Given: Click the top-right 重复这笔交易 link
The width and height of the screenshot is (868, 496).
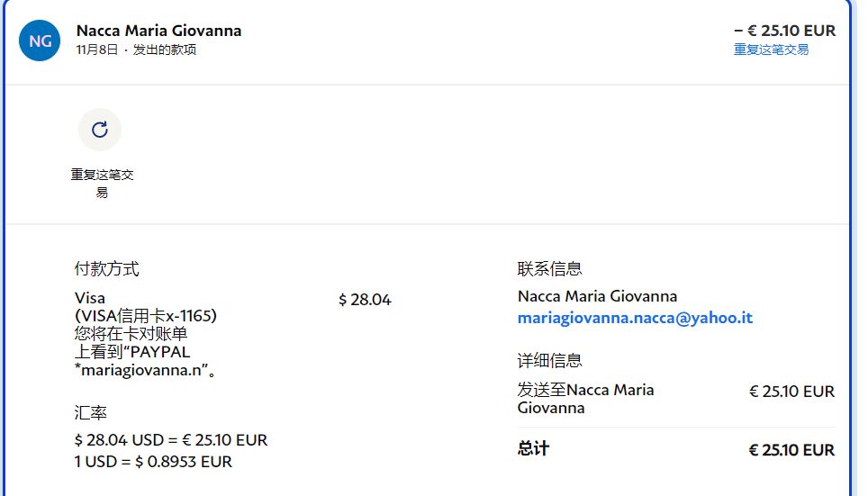Looking at the screenshot, I should pos(771,50).
